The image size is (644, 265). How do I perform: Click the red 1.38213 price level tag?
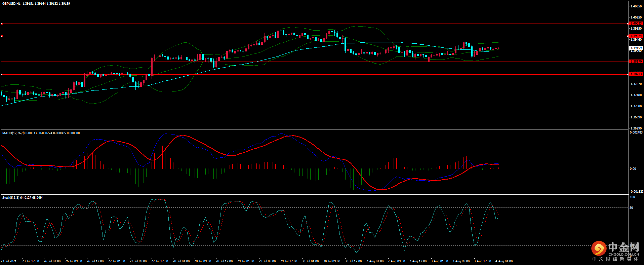(636, 74)
